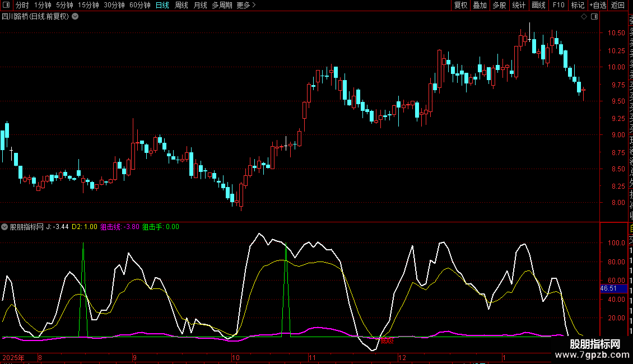Select the 周线 weekly chart period
Screen dimensions: 633x364
181,5
